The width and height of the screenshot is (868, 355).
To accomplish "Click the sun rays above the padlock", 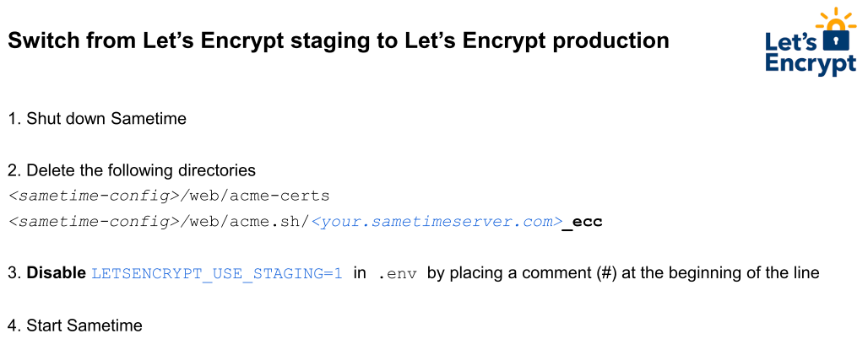I will [836, 17].
